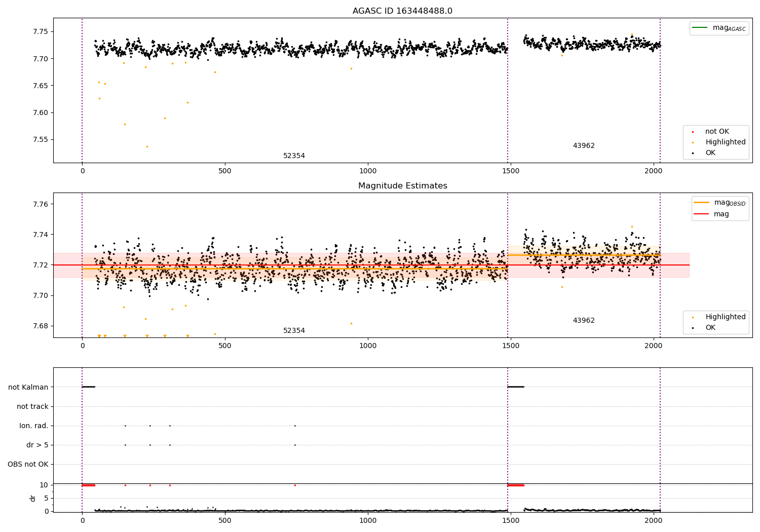
Task: Click orange line sample in middle plot legend
Action: 702,203
